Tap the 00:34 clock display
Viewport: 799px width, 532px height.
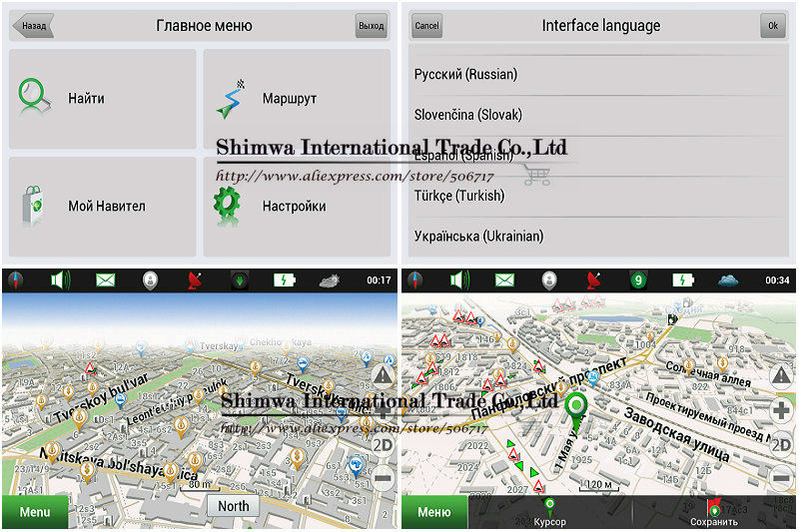777,280
